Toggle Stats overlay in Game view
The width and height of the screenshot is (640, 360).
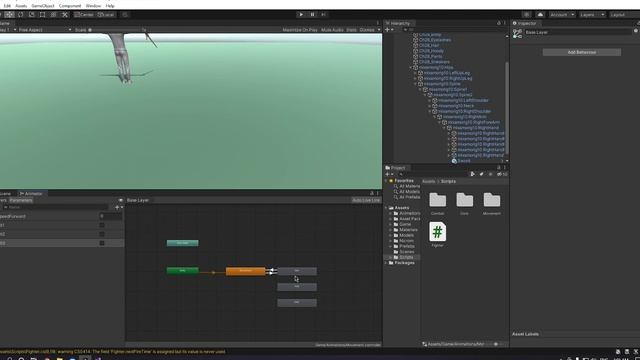click(x=351, y=30)
